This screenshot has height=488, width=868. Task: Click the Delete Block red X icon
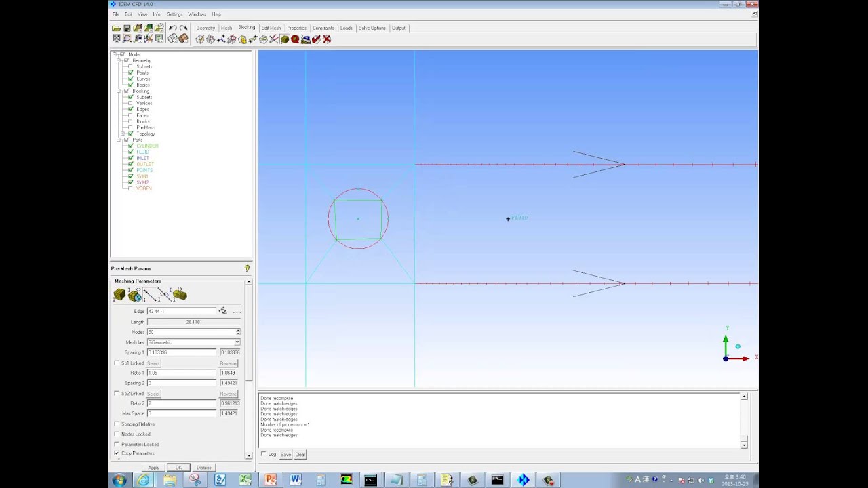(327, 39)
